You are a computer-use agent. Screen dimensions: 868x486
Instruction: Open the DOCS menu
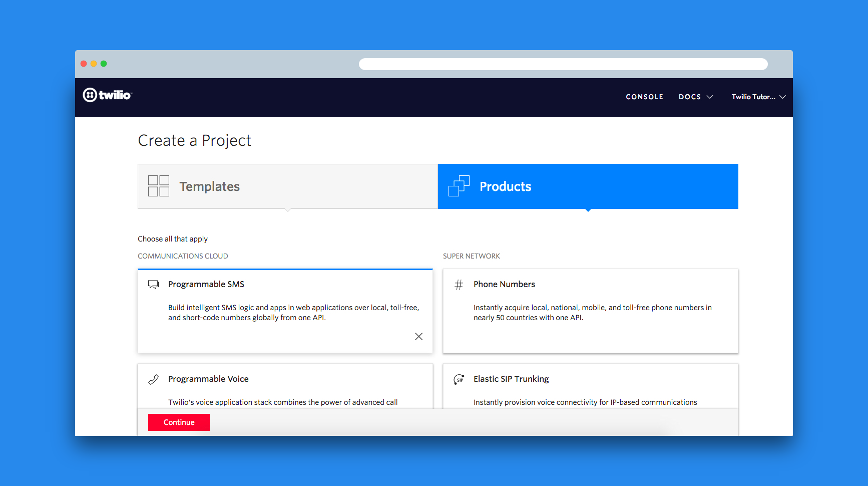pyautogui.click(x=695, y=97)
